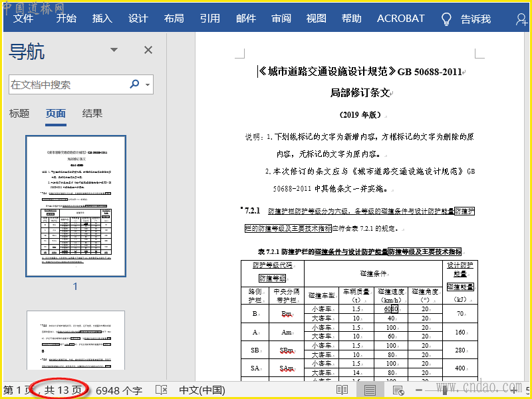Open navigation pane options dropdown arrow

pos(114,50)
